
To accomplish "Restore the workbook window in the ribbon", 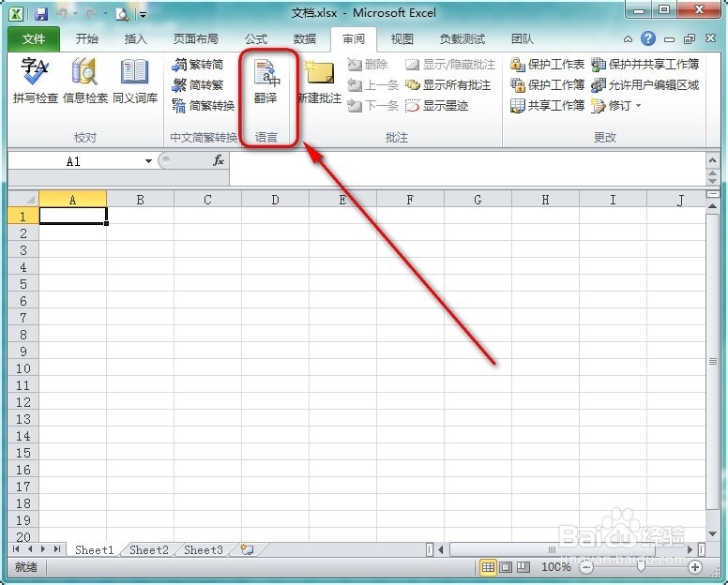I will 690,39.
